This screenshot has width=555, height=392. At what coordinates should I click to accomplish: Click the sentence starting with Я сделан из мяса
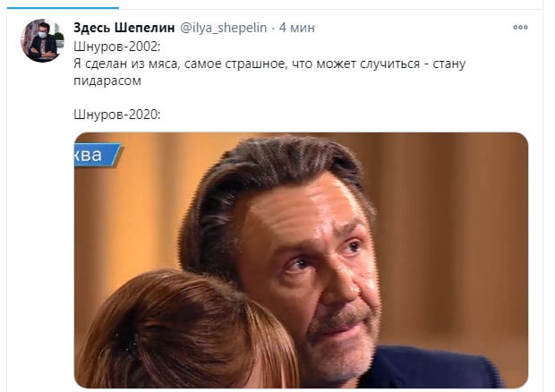pos(269,72)
